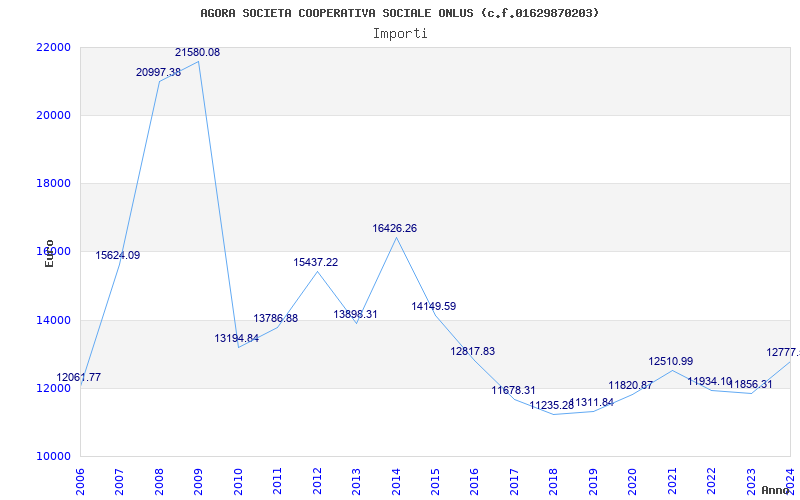Click the x-axis year 2006
The image size is (800, 500).
(x=80, y=481)
